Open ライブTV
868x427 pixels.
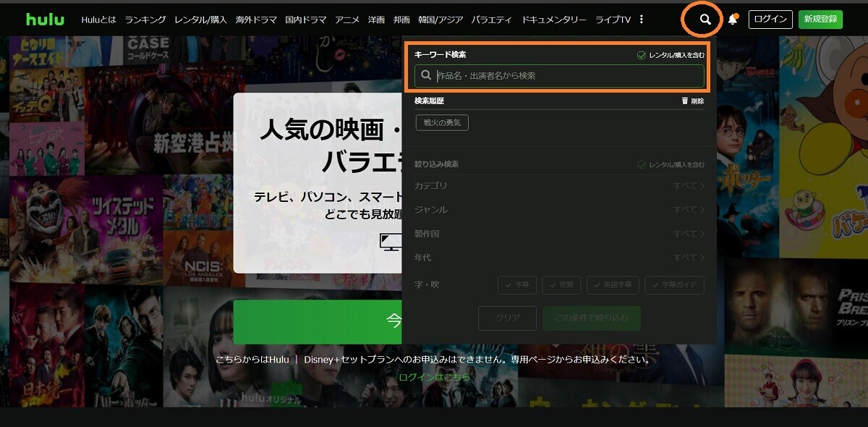613,20
